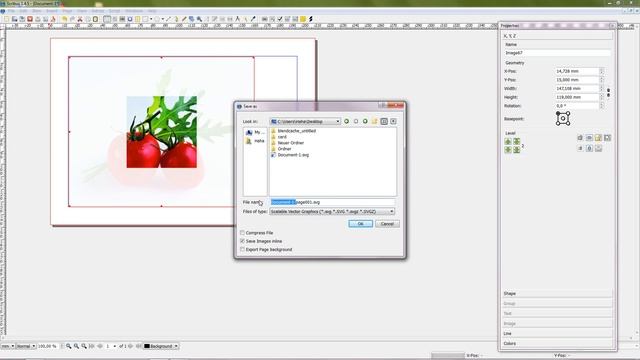Open the Normal preview quality dropdown
640x360 pixels.
(x=25, y=346)
